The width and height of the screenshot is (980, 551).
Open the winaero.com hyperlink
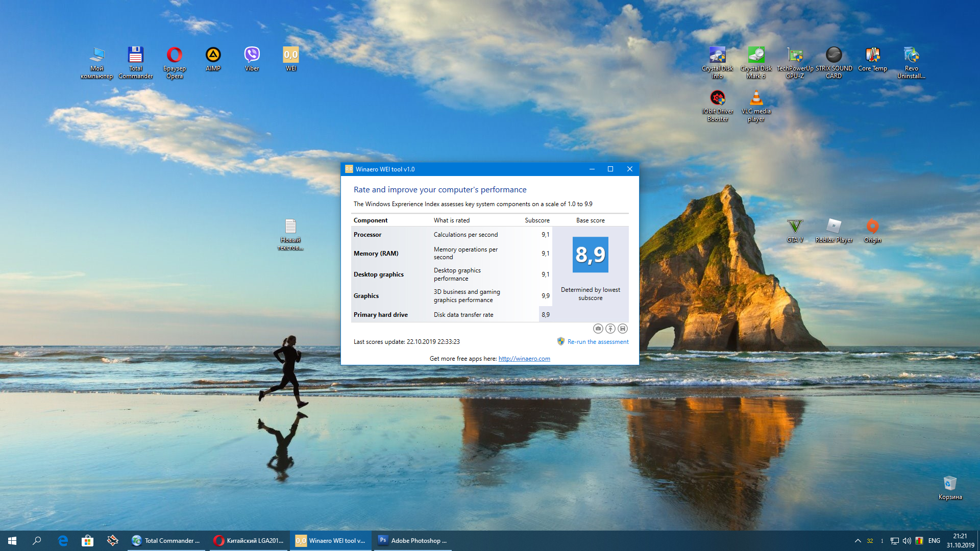tap(524, 359)
